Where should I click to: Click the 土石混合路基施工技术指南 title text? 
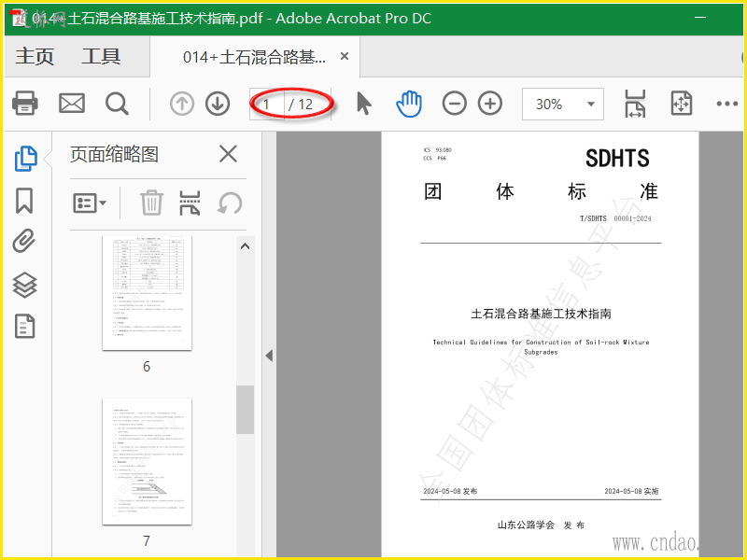(541, 314)
